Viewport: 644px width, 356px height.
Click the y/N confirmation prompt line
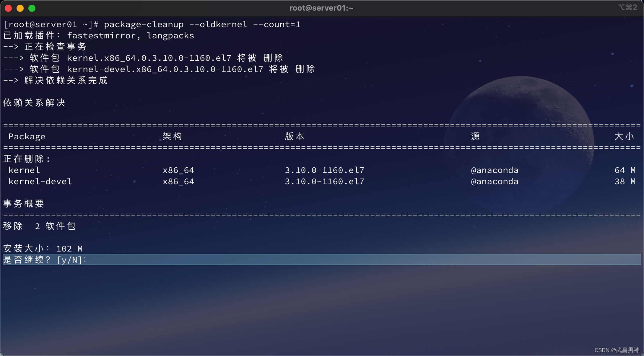pyautogui.click(x=45, y=260)
